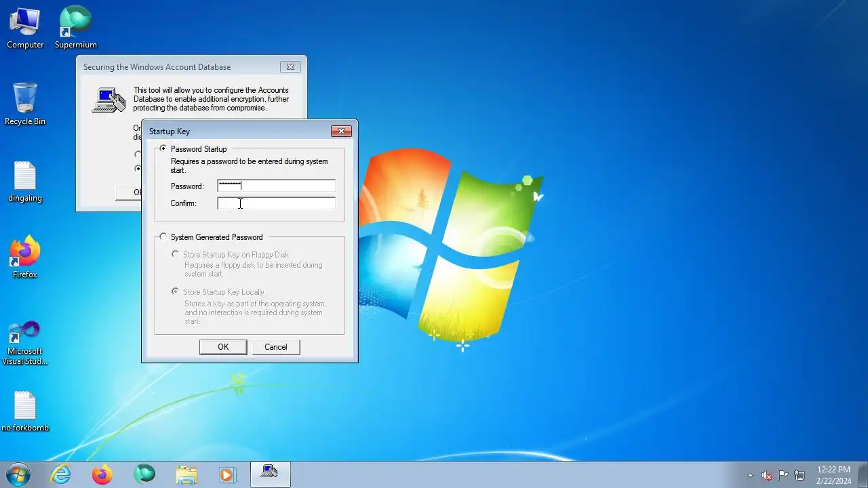Screen dimensions: 868x488
Task: Open Windows Explorer from taskbar
Action: click(x=186, y=474)
